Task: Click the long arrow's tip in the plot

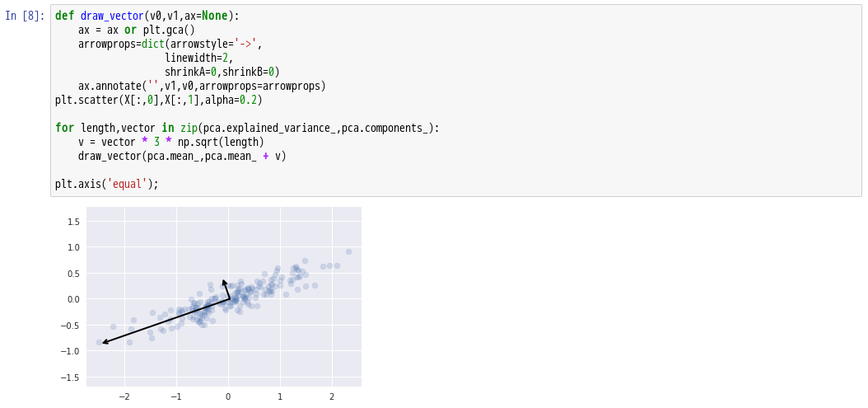Action: [x=103, y=343]
